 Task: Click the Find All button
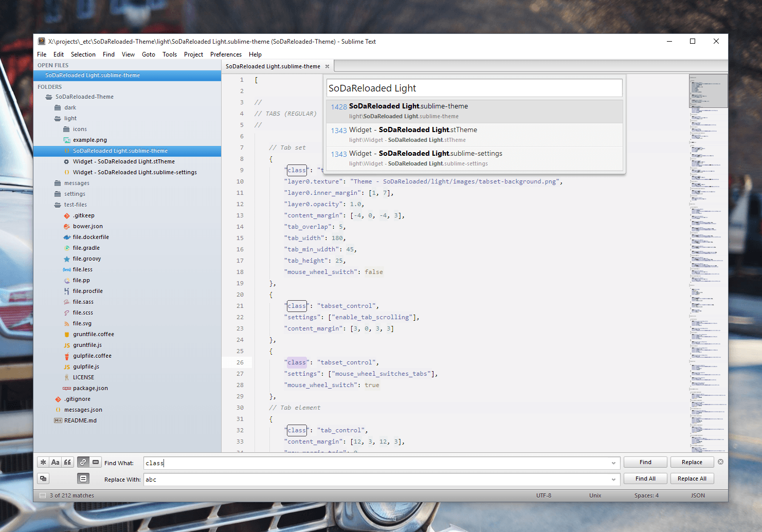pos(645,479)
